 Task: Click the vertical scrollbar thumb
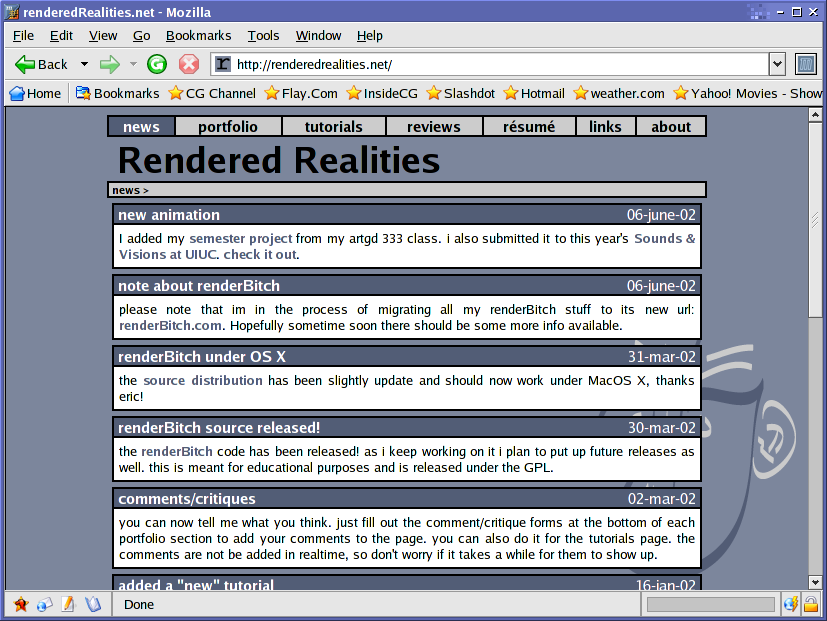[815, 220]
